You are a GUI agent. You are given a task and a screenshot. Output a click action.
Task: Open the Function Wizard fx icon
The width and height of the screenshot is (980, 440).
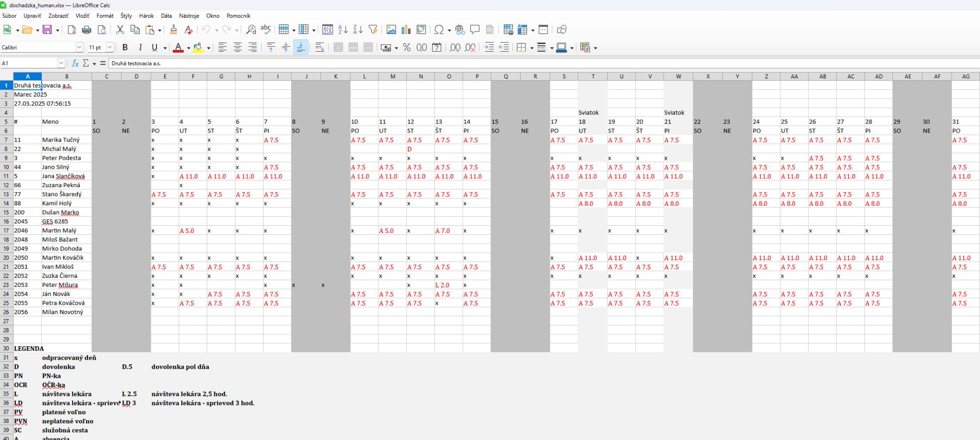point(75,63)
